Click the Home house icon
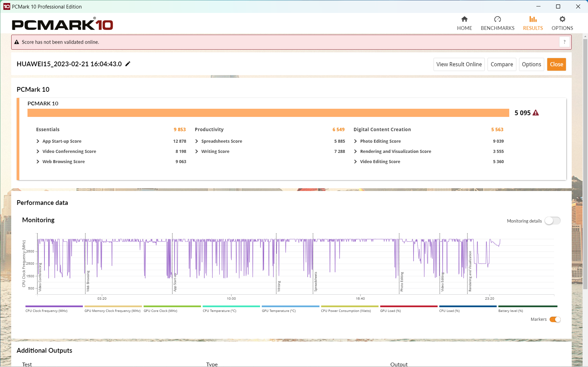This screenshot has width=588, height=367. tap(464, 19)
